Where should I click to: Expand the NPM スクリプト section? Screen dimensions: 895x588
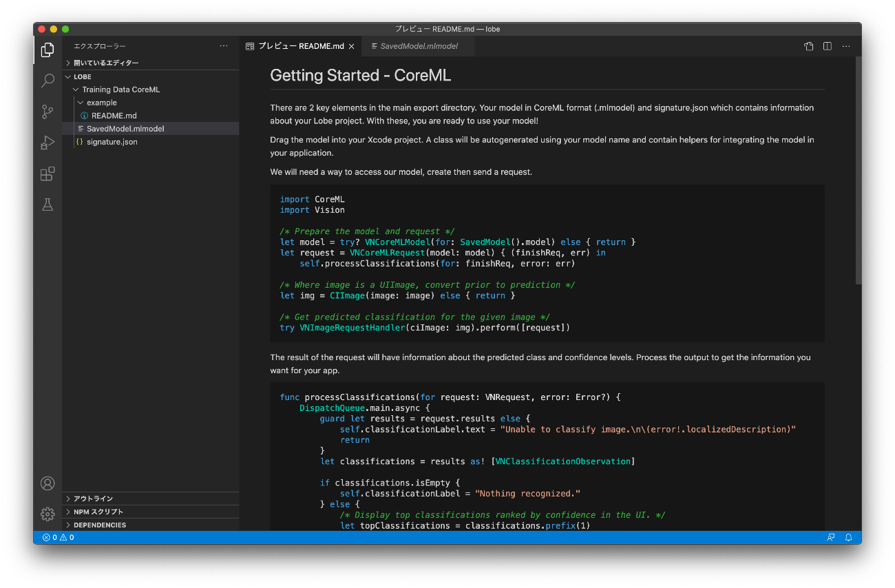(151, 512)
